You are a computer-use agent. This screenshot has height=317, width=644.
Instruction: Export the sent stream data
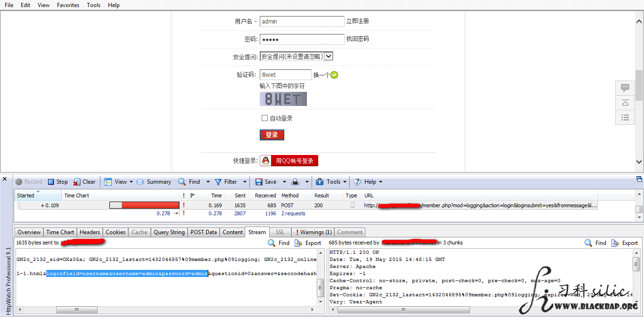click(x=308, y=243)
